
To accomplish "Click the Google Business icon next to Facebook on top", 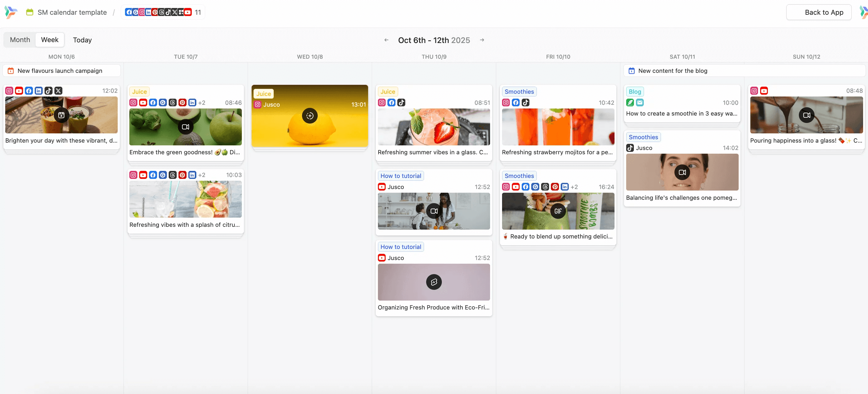I will [135, 12].
